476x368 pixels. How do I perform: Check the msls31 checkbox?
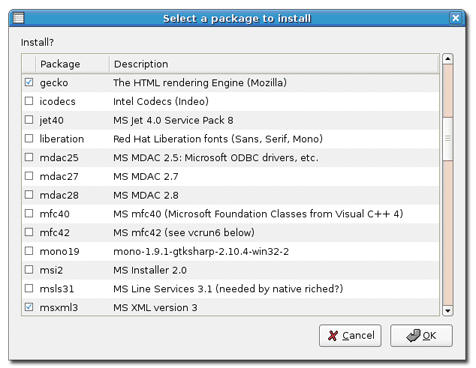pos(29,288)
